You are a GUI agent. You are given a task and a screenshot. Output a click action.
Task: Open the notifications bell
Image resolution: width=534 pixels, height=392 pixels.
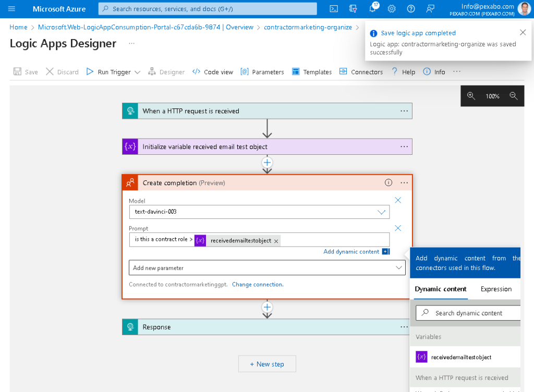(373, 8)
